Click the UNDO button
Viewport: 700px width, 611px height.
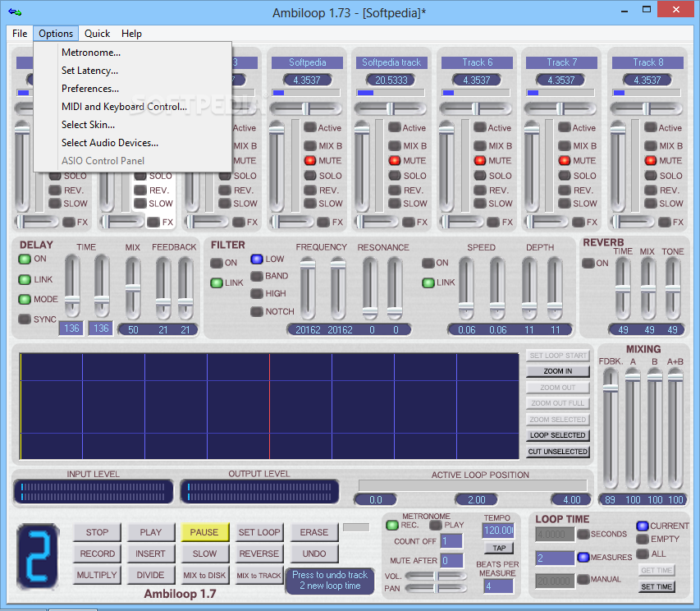click(x=313, y=554)
